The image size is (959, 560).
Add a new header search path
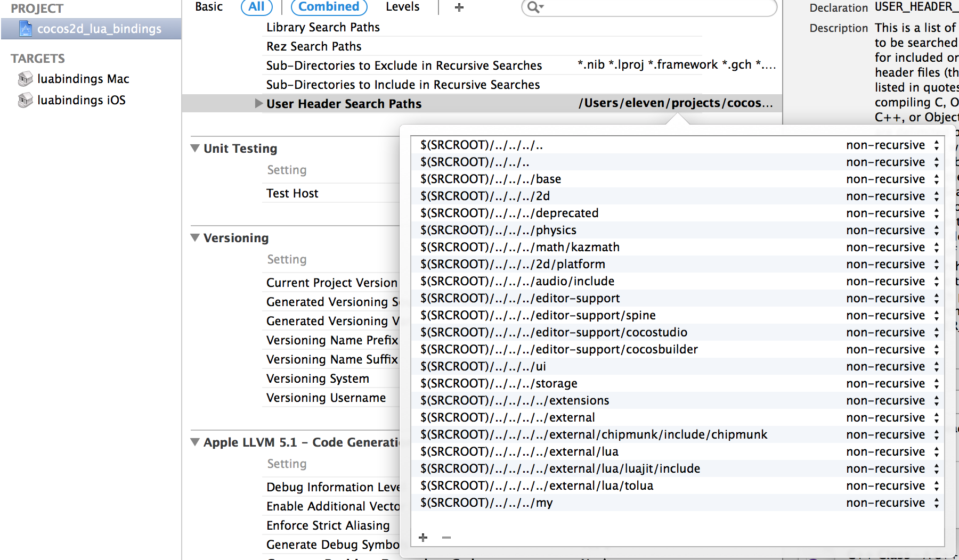[x=423, y=537]
